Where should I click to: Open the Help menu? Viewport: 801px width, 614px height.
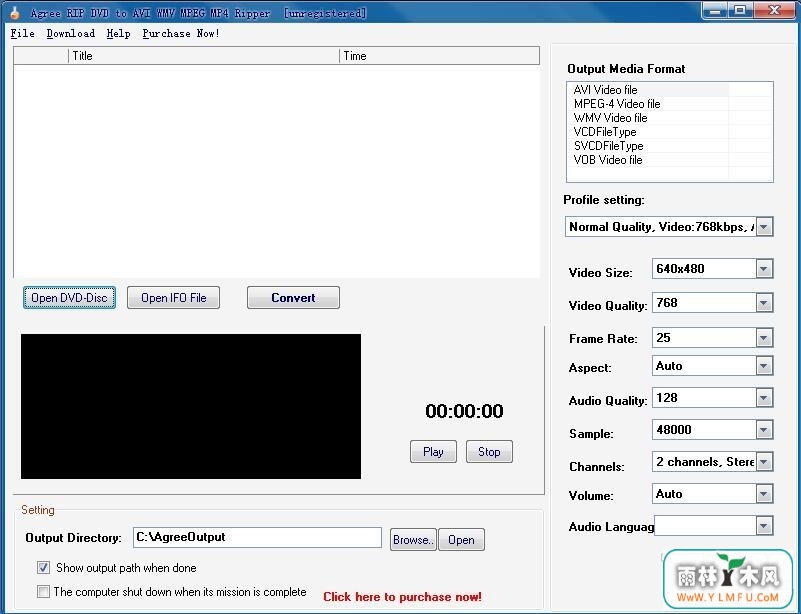(118, 34)
